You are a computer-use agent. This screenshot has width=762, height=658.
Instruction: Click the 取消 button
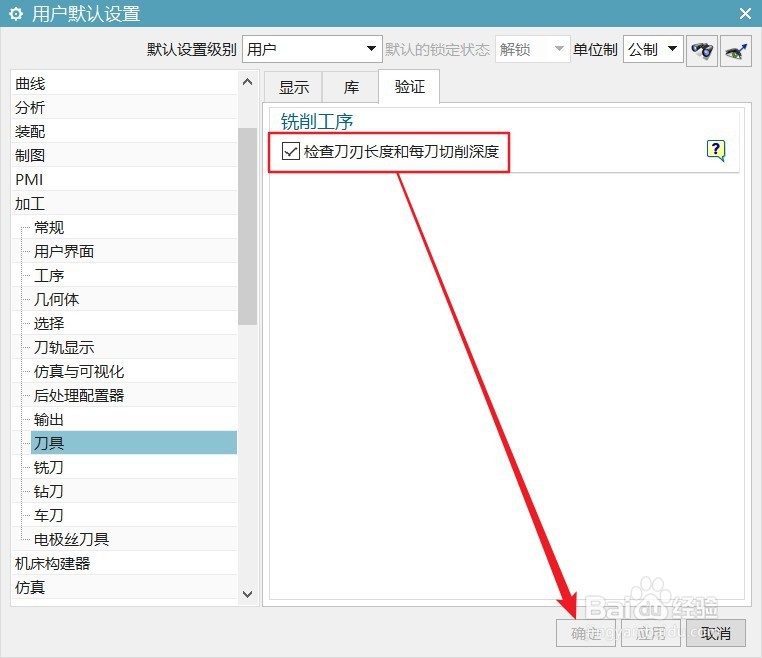[x=715, y=633]
